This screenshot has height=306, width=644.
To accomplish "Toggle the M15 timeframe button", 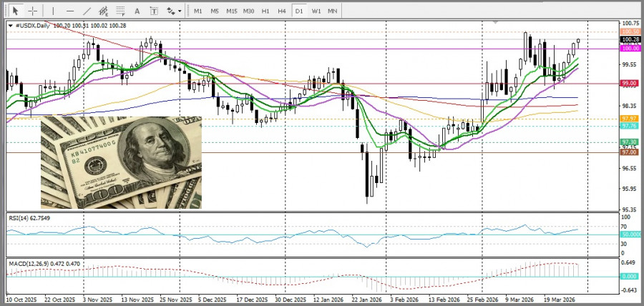I will tap(231, 11).
